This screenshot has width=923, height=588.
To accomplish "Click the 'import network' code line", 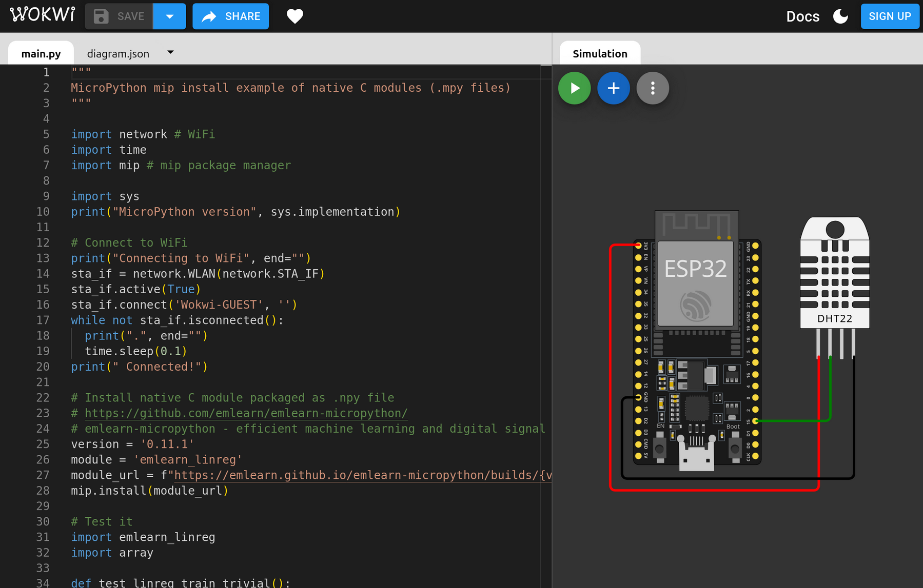I will pos(143,134).
